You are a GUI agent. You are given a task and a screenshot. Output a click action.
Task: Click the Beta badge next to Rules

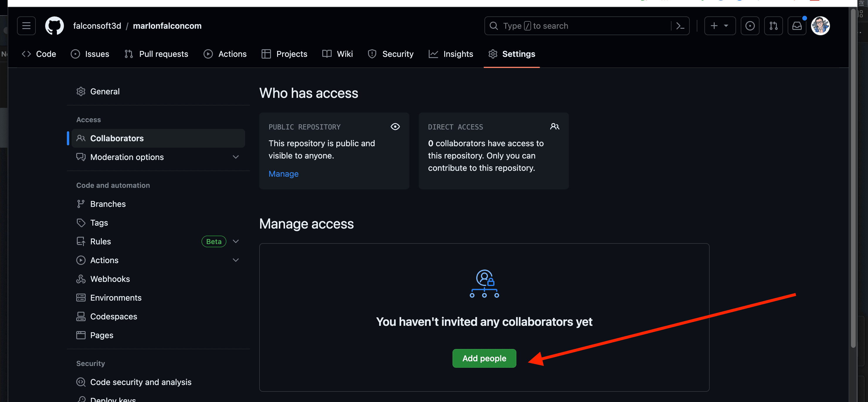pyautogui.click(x=214, y=241)
